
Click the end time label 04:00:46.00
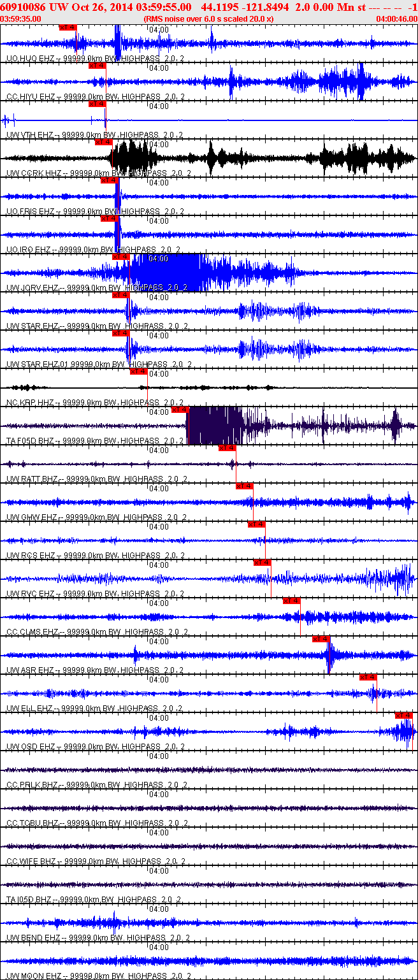[x=397, y=19]
